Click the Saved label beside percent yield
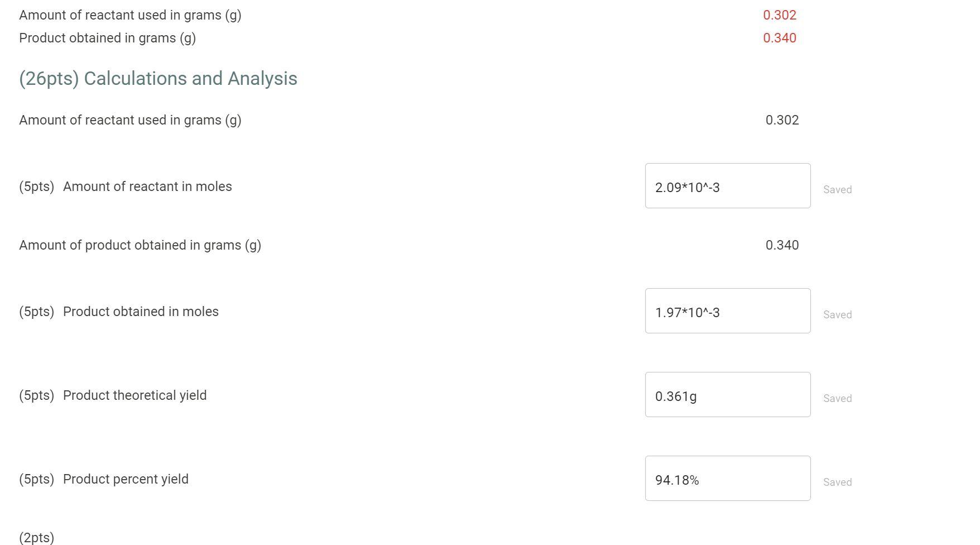The width and height of the screenshot is (980, 545). point(837,481)
